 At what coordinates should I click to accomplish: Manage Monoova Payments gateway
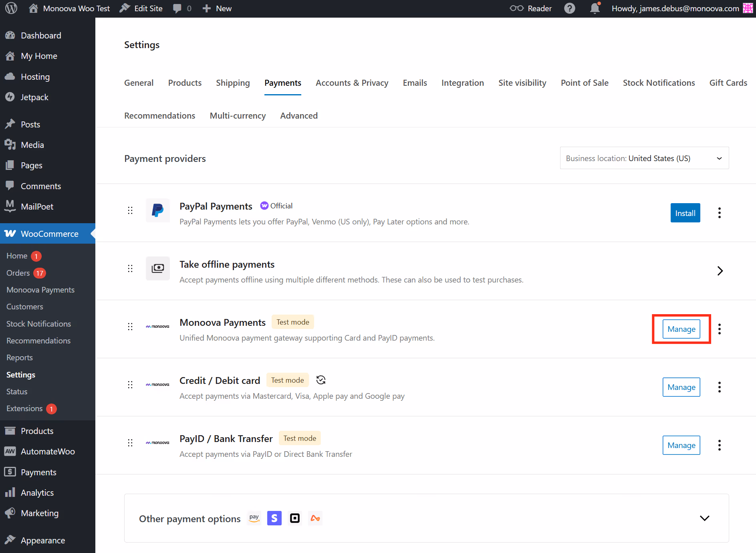(681, 329)
